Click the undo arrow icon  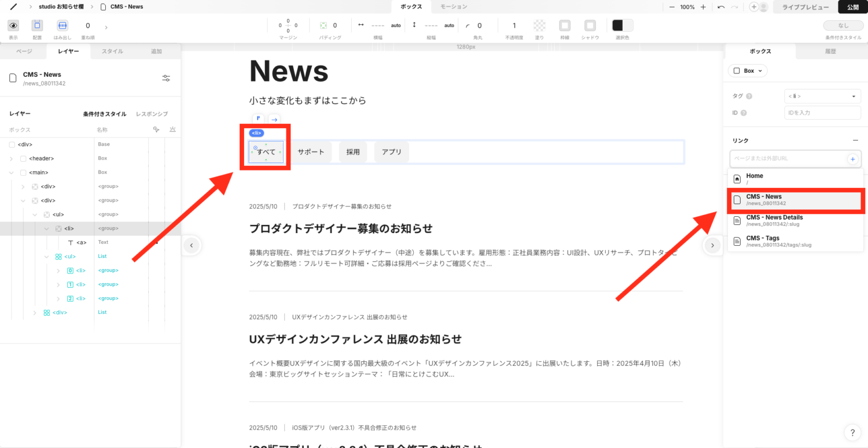(x=720, y=7)
